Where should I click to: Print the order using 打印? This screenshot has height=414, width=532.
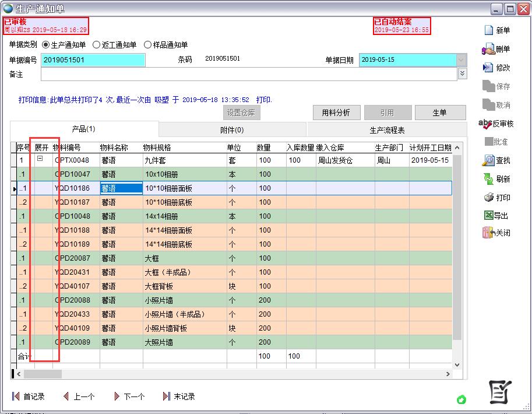point(488,198)
